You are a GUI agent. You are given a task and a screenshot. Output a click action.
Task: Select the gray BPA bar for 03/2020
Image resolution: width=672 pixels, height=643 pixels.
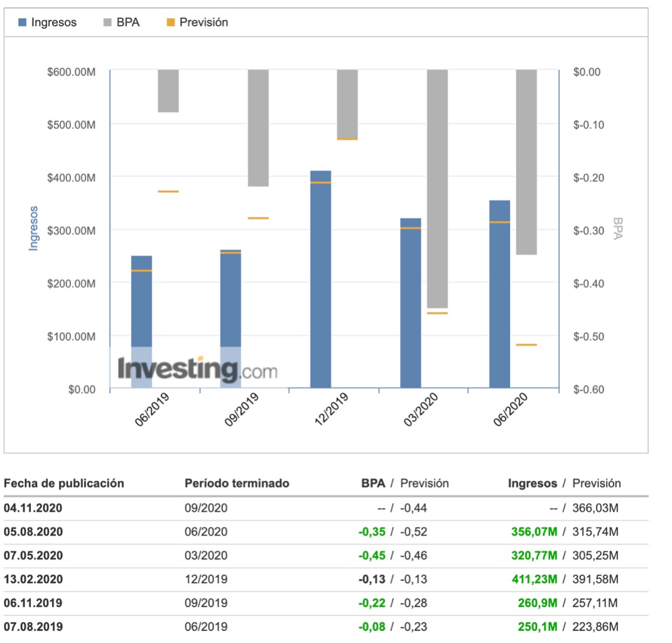click(437, 188)
